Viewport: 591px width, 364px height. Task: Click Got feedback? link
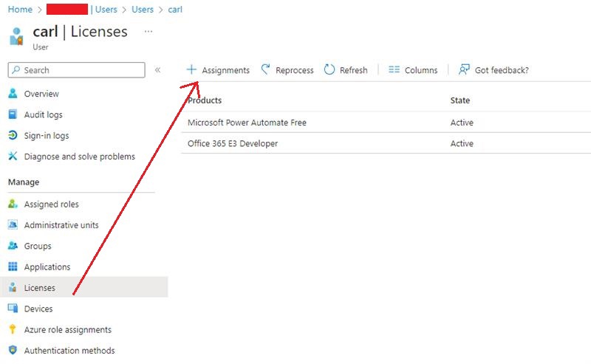pyautogui.click(x=493, y=70)
